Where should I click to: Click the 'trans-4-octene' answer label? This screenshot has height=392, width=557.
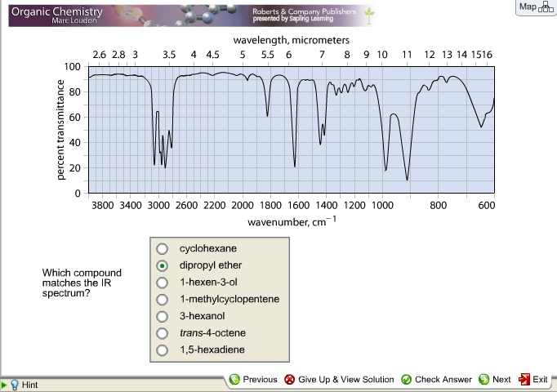pyautogui.click(x=212, y=333)
